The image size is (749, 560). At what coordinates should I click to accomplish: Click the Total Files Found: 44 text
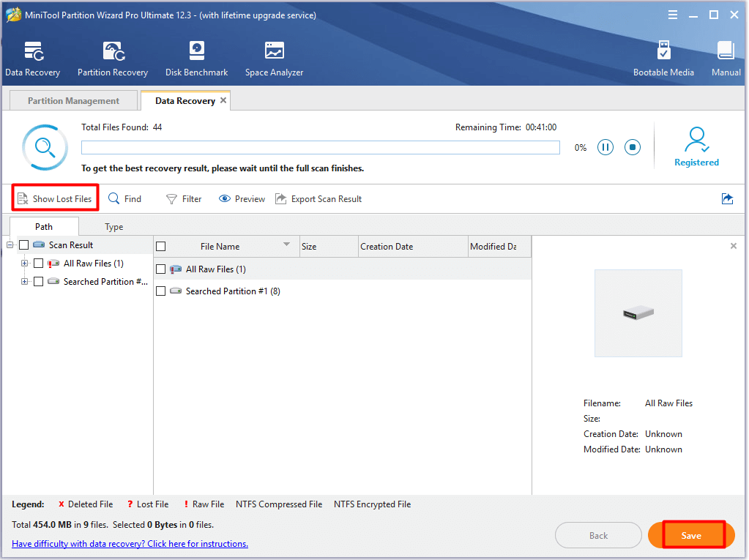point(122,127)
